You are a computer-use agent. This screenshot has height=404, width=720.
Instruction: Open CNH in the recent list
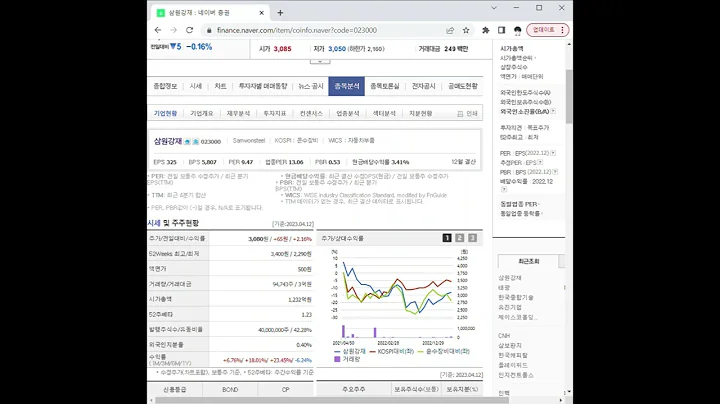504,336
